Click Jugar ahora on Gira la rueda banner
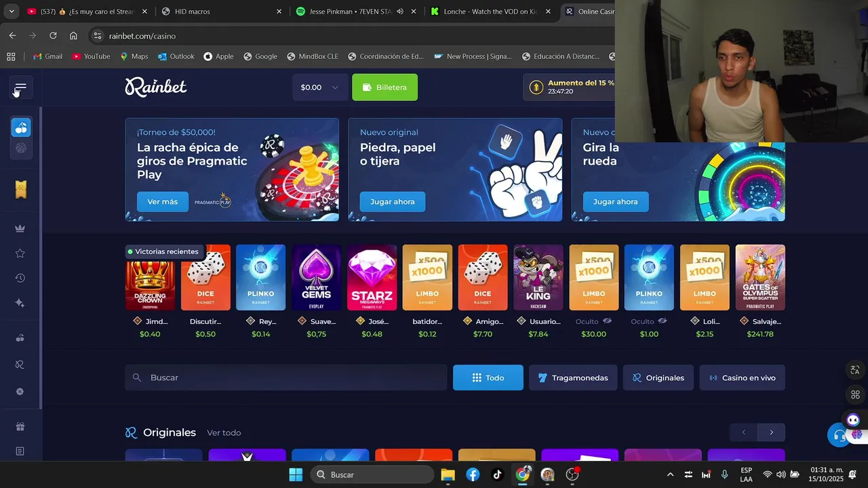 pyautogui.click(x=616, y=202)
